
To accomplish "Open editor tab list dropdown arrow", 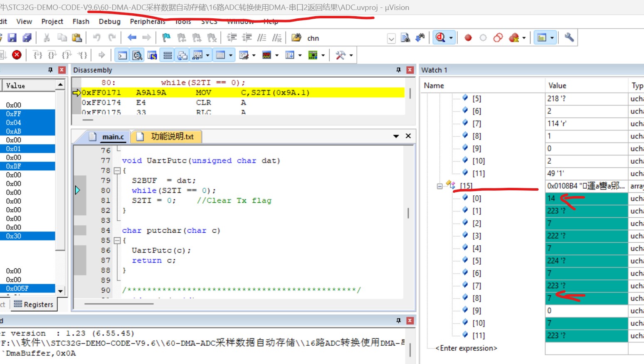I will [x=396, y=136].
